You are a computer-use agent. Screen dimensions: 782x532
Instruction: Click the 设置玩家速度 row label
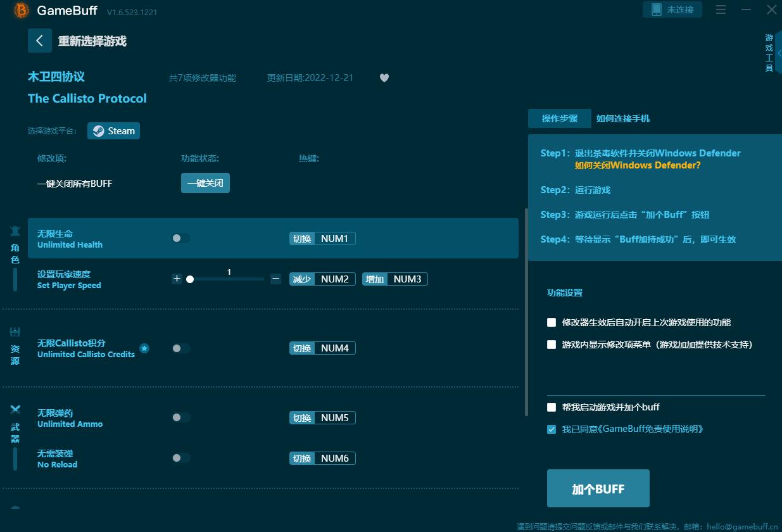coord(64,274)
